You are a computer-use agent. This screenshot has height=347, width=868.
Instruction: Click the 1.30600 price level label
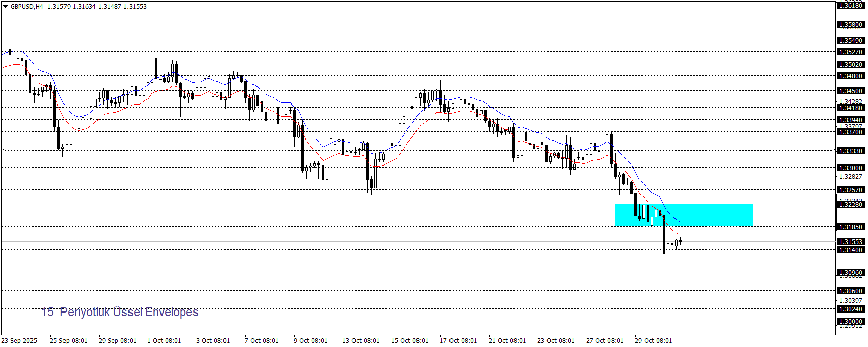click(850, 291)
